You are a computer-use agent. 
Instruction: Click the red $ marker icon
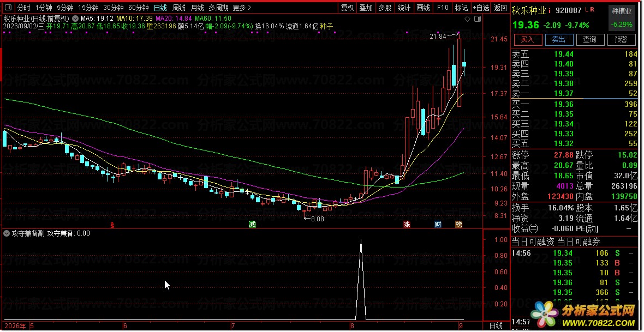coord(112,225)
